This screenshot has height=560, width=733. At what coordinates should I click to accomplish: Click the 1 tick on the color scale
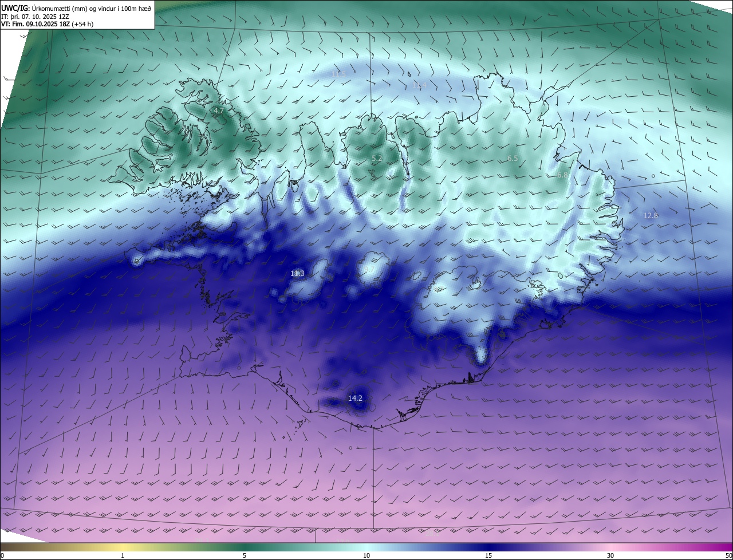click(123, 555)
